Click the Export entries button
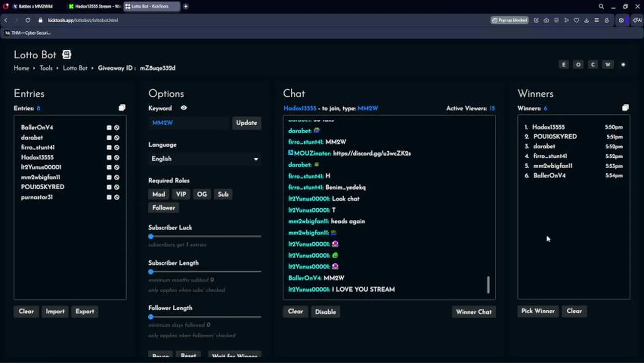The height and width of the screenshot is (363, 644). [85, 312]
